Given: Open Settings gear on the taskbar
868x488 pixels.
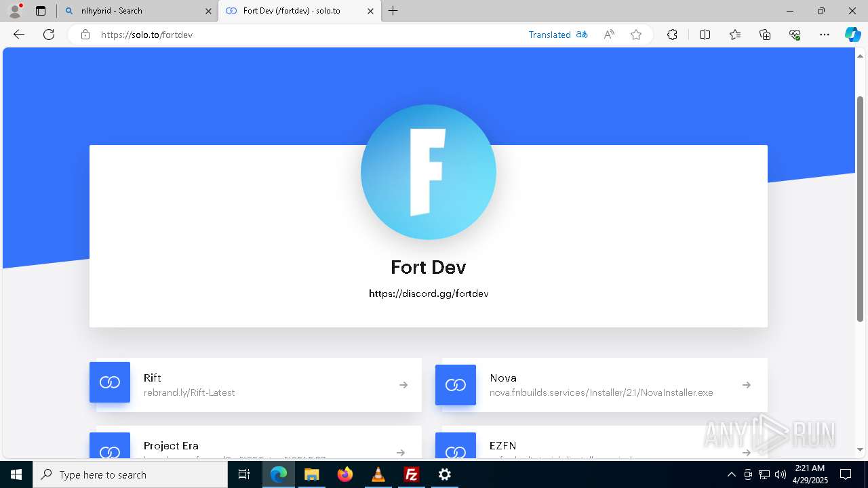Looking at the screenshot, I should pos(445,474).
